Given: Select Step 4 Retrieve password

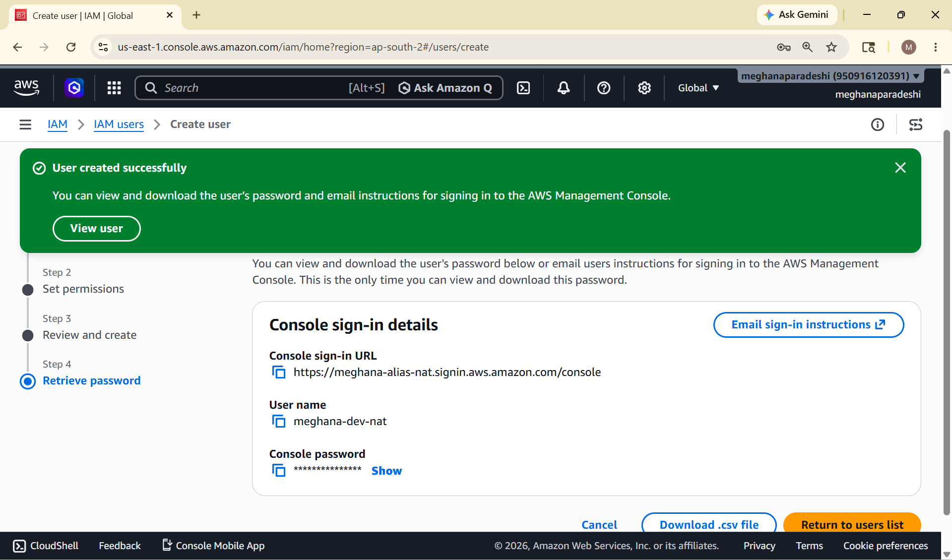Looking at the screenshot, I should coord(92,380).
